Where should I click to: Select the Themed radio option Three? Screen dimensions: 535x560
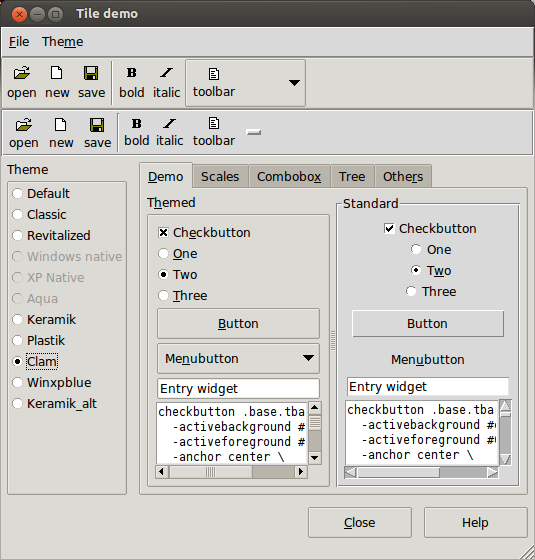(x=163, y=296)
